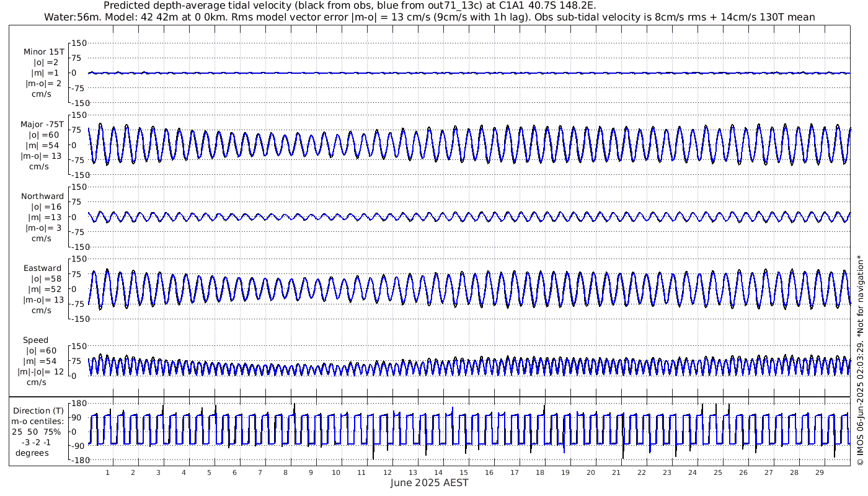Click "|m-o| = 2" in the Minor panel
The width and height of the screenshot is (868, 496).
pos(43,83)
